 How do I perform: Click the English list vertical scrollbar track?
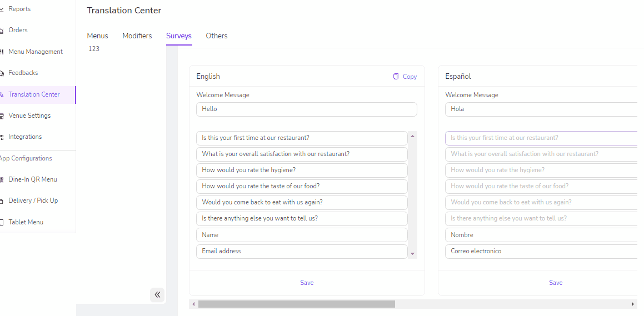click(413, 195)
